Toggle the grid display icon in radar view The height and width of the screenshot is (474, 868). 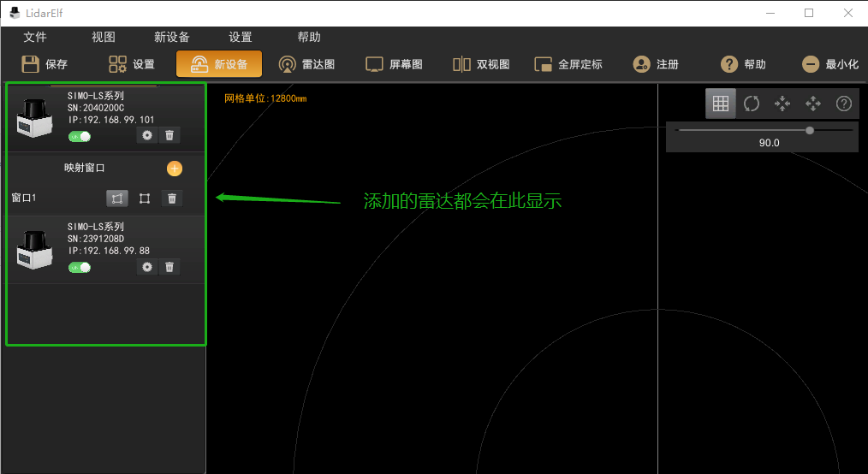click(x=721, y=104)
